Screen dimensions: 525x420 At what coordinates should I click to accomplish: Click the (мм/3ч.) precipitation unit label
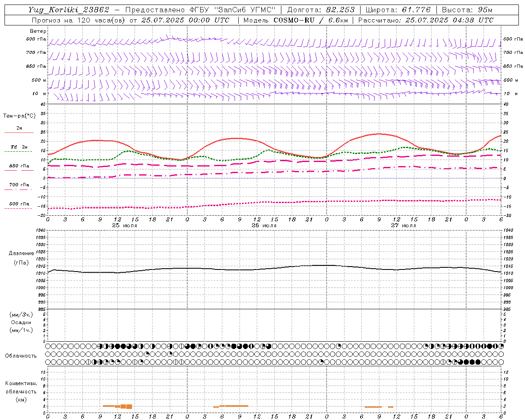point(21,315)
